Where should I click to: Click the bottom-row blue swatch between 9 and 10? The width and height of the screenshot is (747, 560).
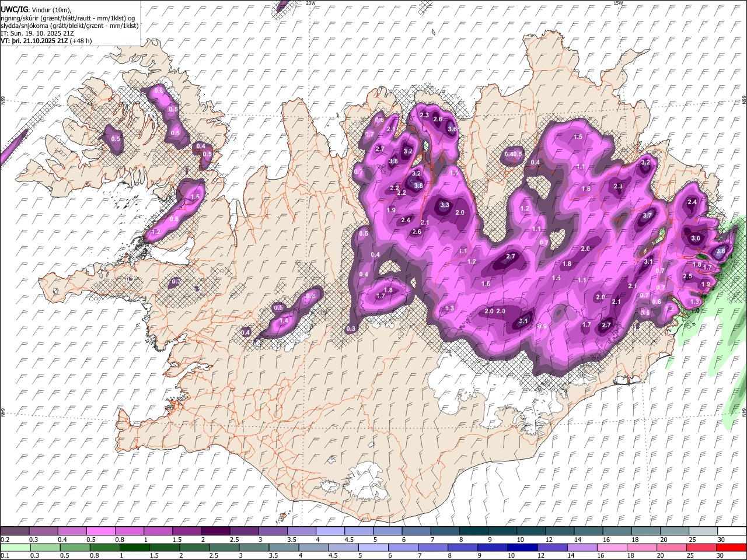[x=491, y=547]
